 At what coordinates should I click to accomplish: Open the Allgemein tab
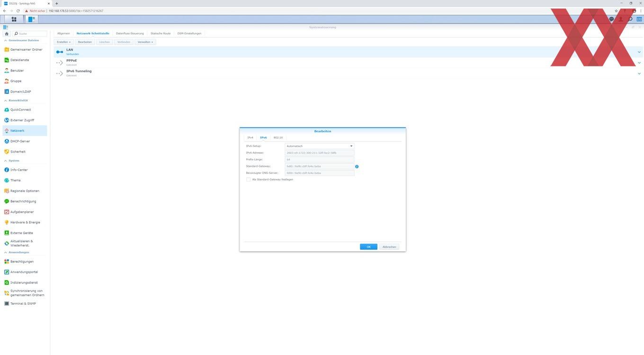pyautogui.click(x=63, y=33)
